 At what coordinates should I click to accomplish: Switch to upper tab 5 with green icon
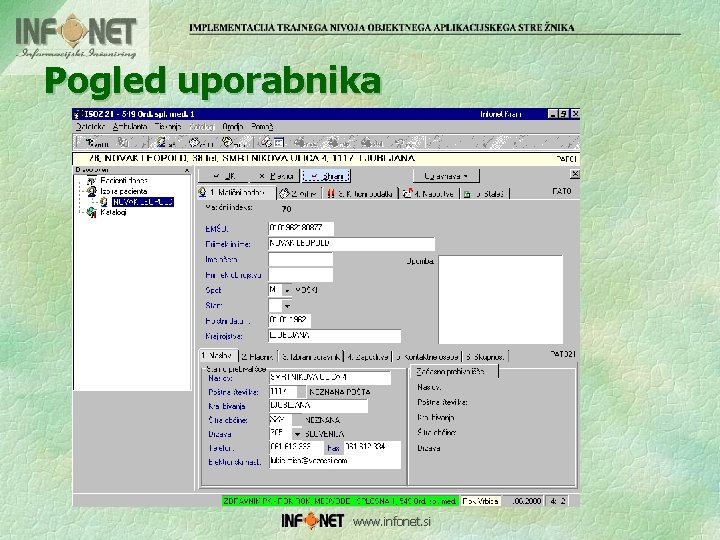tap(484, 194)
